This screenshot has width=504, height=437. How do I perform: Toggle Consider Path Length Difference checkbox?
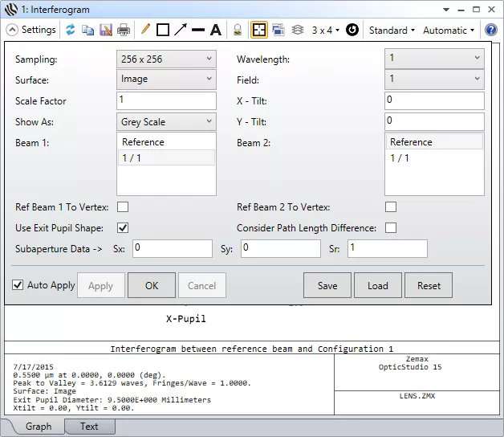coord(391,228)
